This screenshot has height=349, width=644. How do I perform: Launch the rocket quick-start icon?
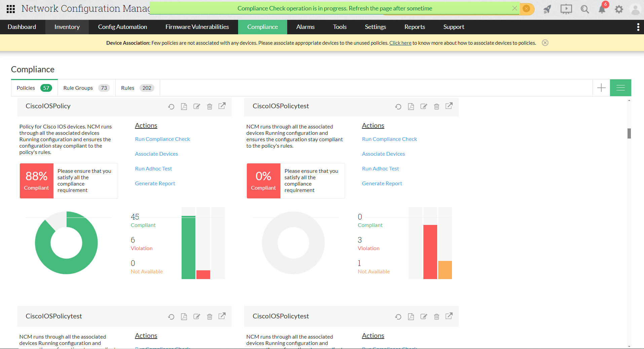tap(546, 9)
